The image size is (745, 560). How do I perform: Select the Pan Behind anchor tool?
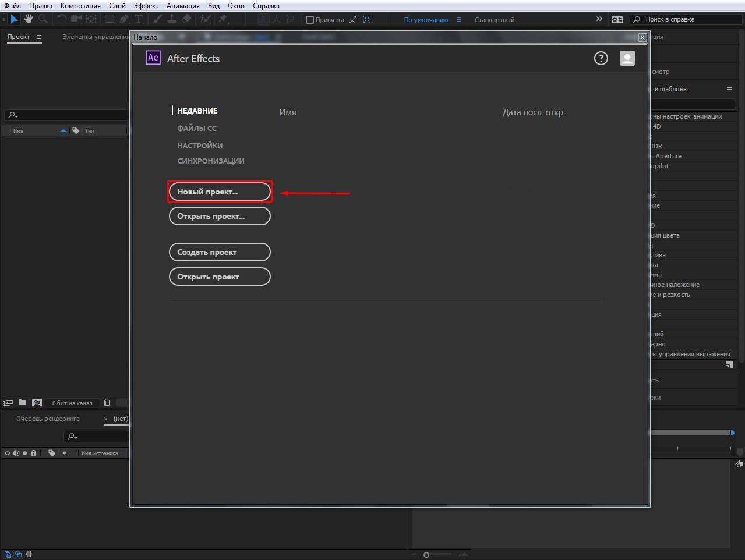coord(91,19)
